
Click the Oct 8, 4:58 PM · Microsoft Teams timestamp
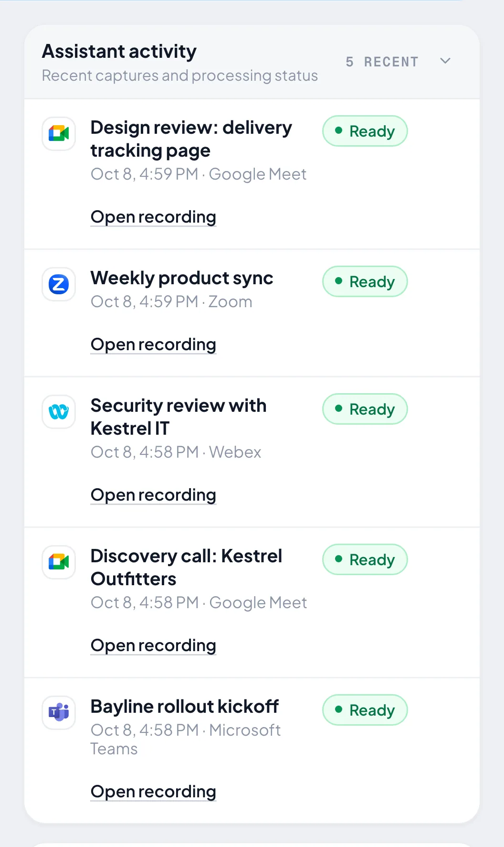coord(186,740)
